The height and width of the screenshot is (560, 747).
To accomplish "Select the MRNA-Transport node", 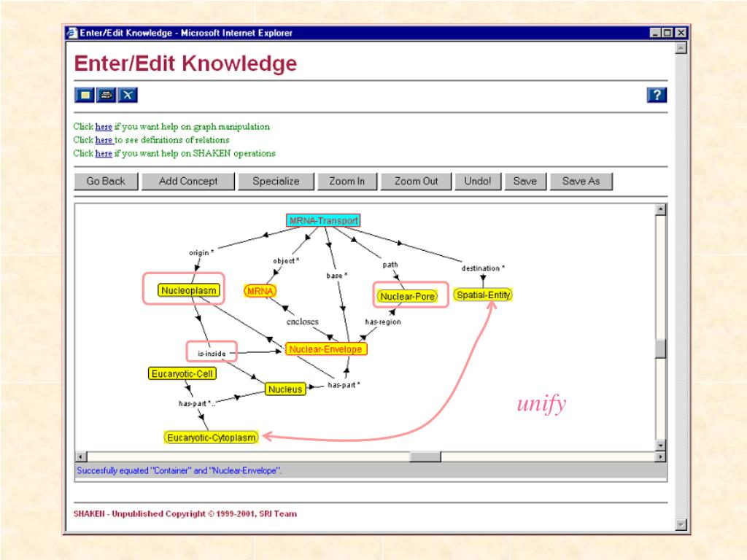I will pos(323,220).
